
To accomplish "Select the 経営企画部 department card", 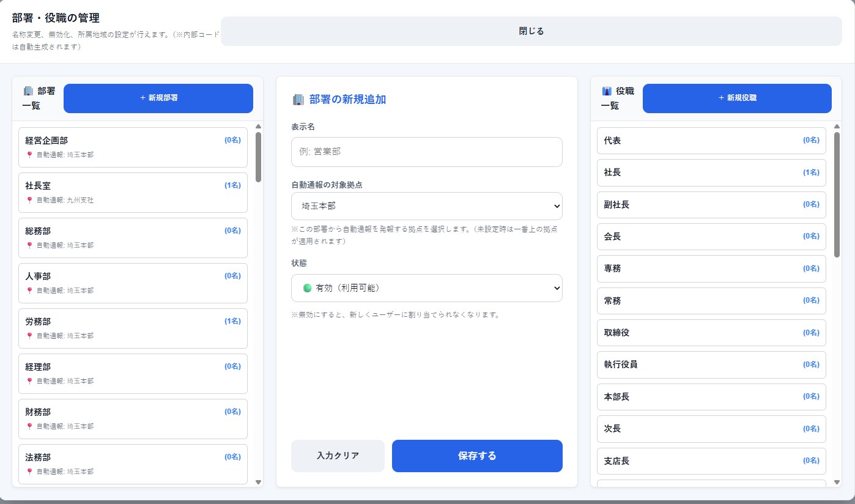I will 133,147.
